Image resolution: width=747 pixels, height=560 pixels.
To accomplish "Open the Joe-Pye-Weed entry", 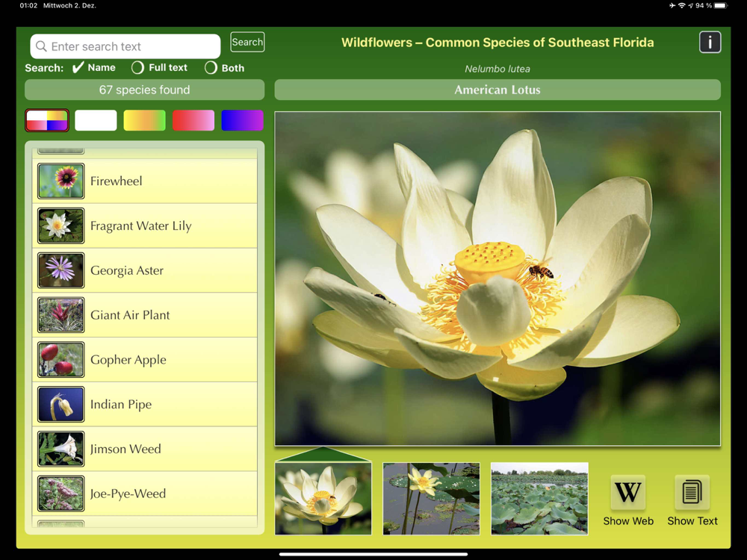I will [145, 494].
